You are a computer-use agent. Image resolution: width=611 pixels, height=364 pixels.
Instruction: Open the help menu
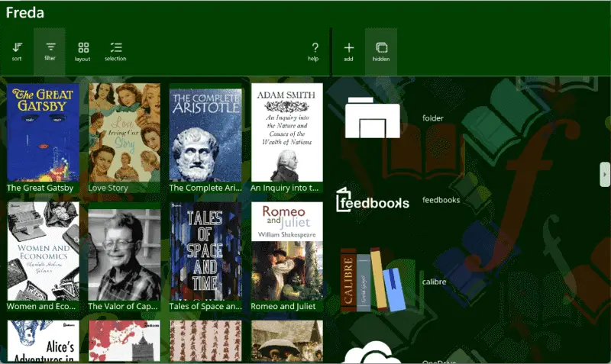[314, 52]
